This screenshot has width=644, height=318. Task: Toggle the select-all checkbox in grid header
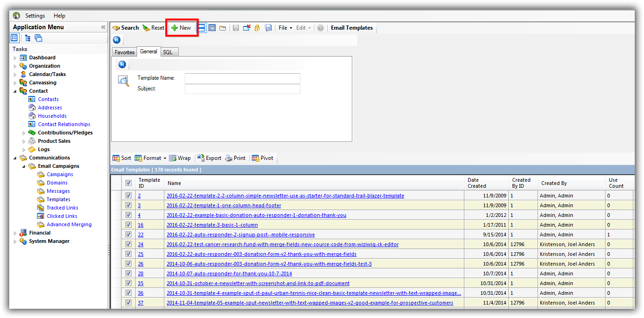(128, 183)
